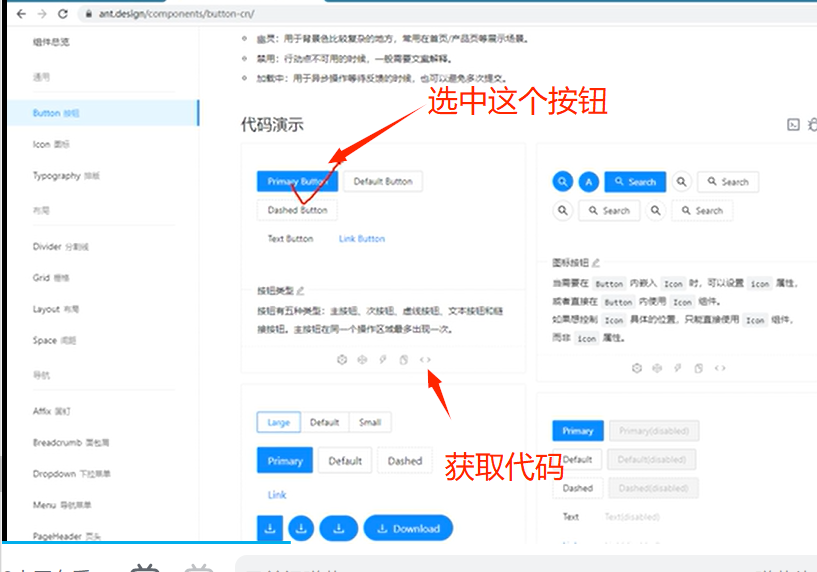Open StackBlitz icon in icon-button demo
Viewport: 817px width, 572px height.
tap(678, 368)
